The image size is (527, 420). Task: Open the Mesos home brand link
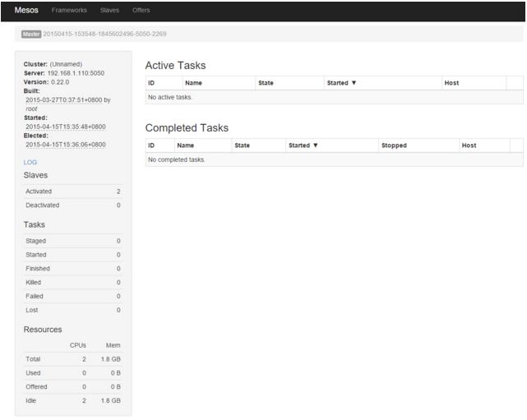point(26,10)
